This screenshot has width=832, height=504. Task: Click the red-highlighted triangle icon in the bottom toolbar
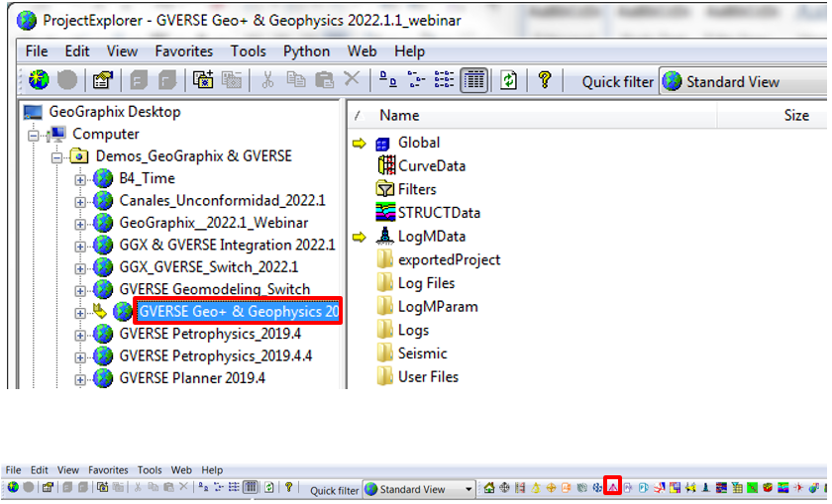click(612, 486)
